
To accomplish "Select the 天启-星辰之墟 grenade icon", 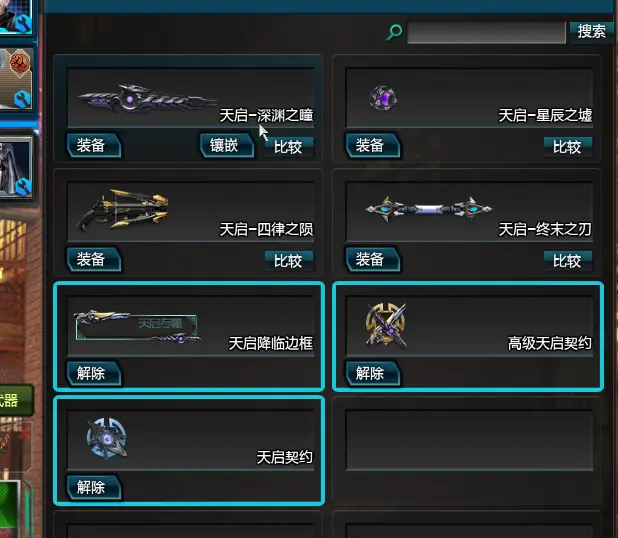I will click(x=383, y=98).
